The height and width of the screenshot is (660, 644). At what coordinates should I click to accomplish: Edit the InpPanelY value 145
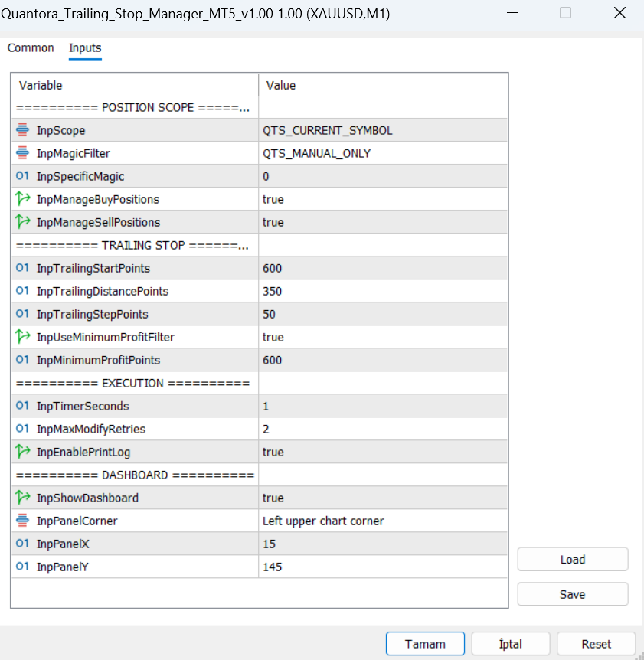pos(383,567)
